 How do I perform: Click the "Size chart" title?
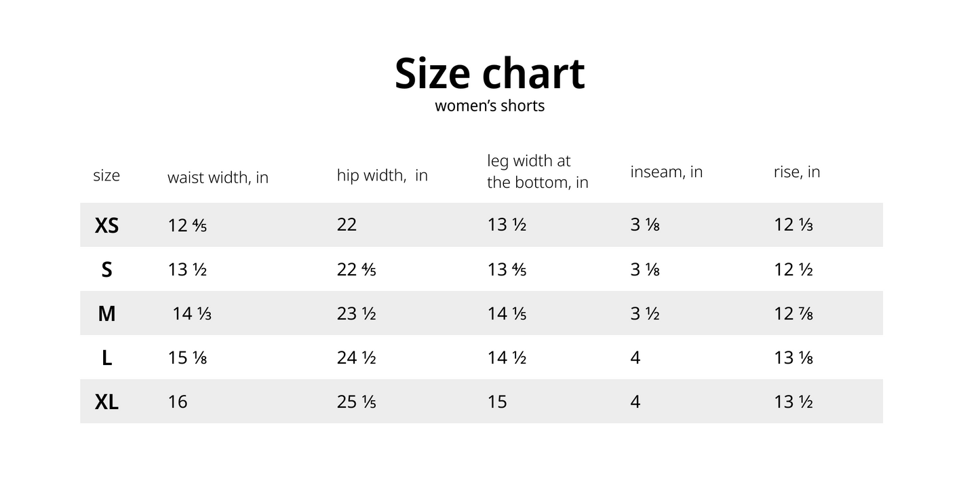coord(489,73)
